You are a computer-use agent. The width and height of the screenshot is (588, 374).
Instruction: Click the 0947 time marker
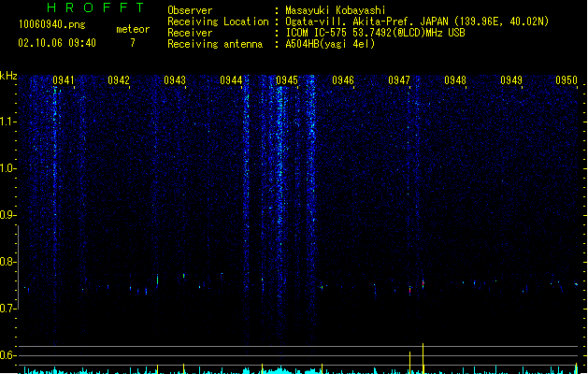pyautogui.click(x=399, y=80)
